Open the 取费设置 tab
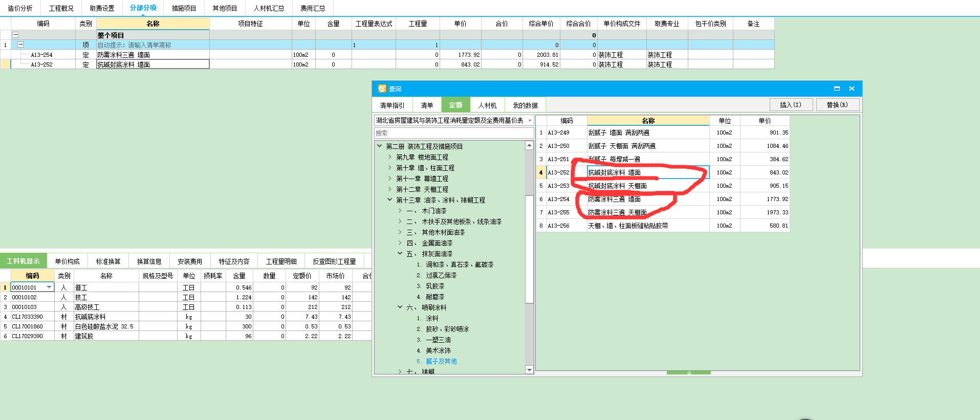This screenshot has height=420, width=980. pyautogui.click(x=102, y=8)
